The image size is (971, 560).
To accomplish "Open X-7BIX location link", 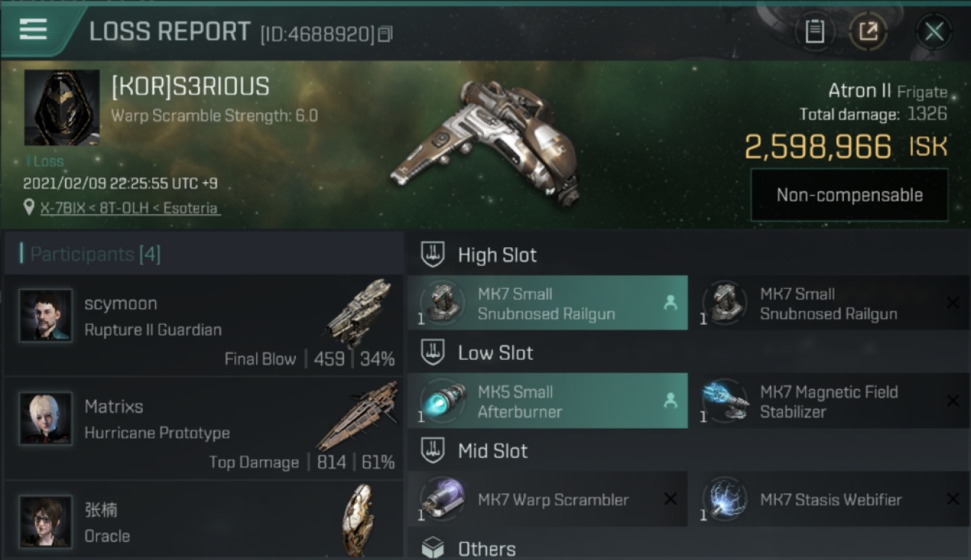I will tap(130, 208).
